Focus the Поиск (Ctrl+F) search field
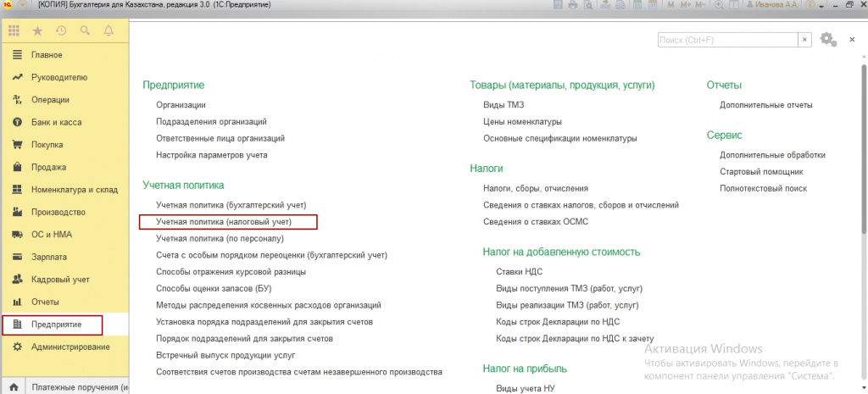 tap(727, 40)
